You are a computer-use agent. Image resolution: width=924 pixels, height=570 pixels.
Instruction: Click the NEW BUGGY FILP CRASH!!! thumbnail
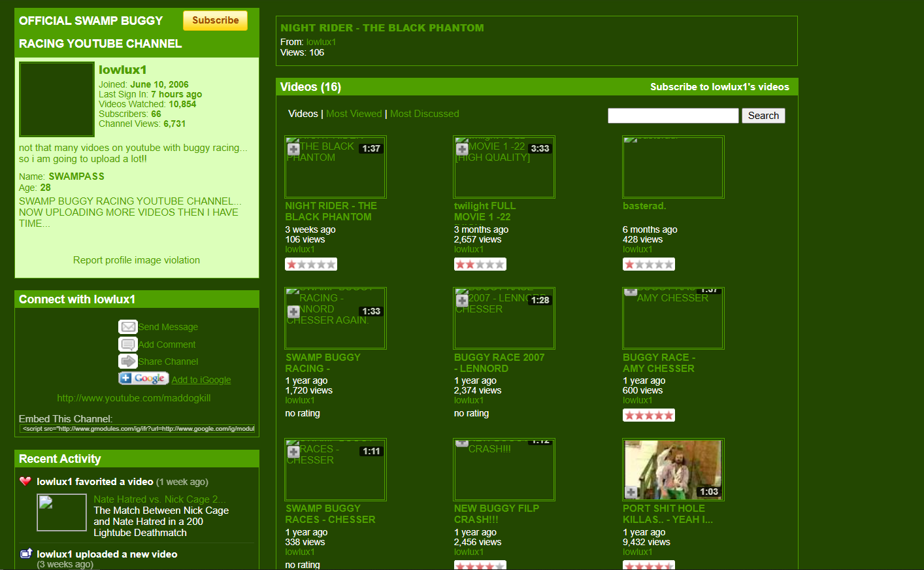tap(504, 469)
